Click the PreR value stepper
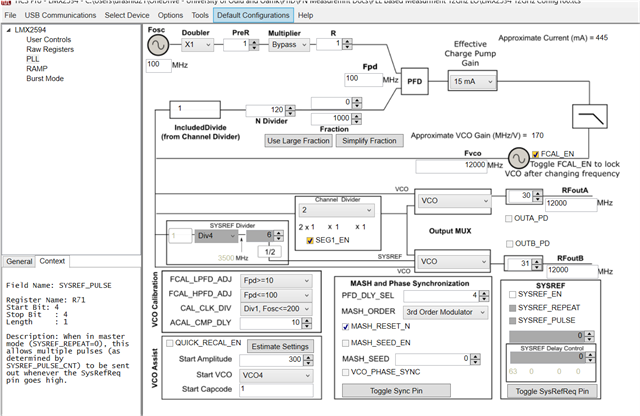This screenshot has width=640, height=416. [x=254, y=44]
